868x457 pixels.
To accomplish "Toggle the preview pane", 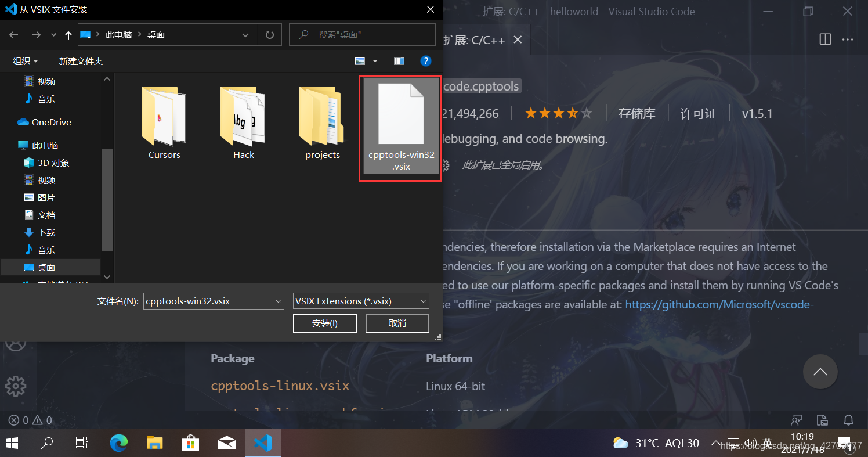I will coord(399,61).
